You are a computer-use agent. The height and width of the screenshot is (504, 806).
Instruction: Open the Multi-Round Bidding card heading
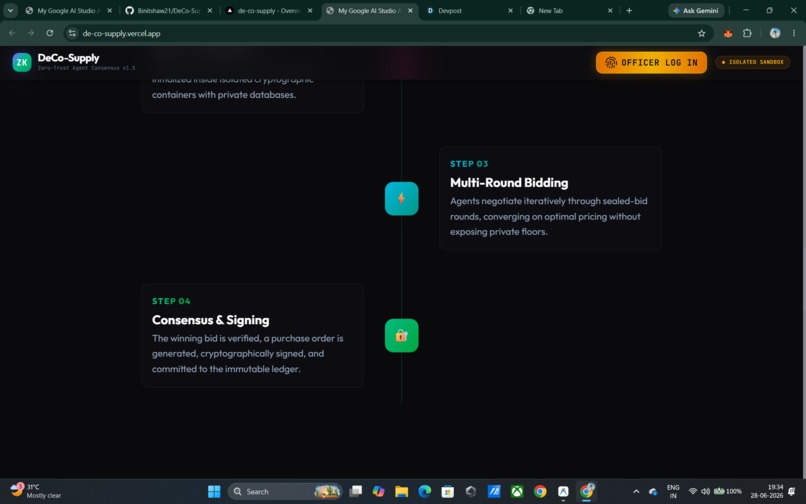(x=509, y=183)
